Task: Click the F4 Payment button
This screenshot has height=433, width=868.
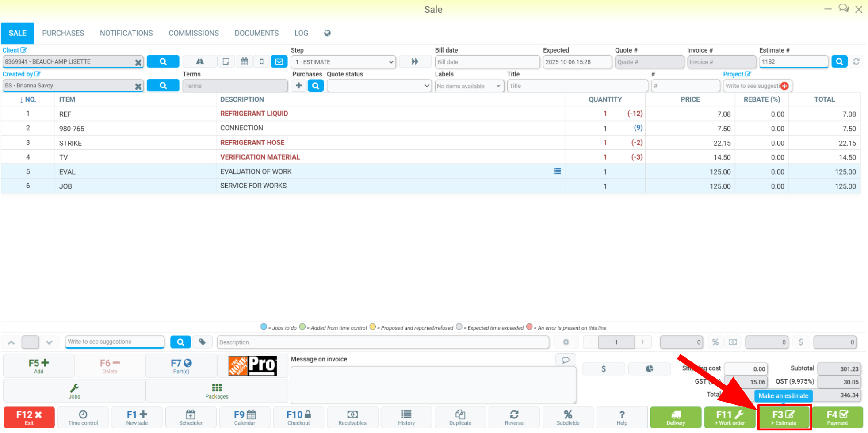Action: [837, 417]
